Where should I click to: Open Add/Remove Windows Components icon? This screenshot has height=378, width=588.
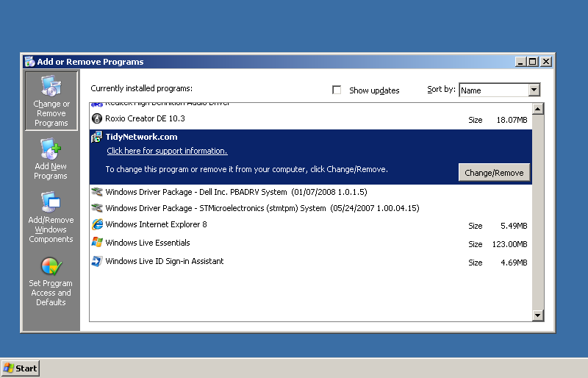click(51, 202)
